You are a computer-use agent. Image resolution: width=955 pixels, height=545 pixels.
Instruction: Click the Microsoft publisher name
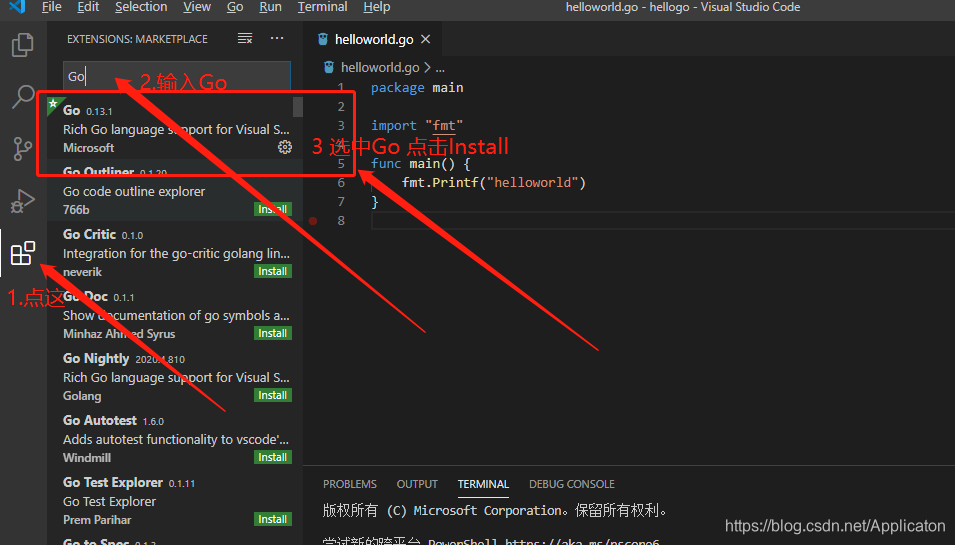[x=88, y=148]
